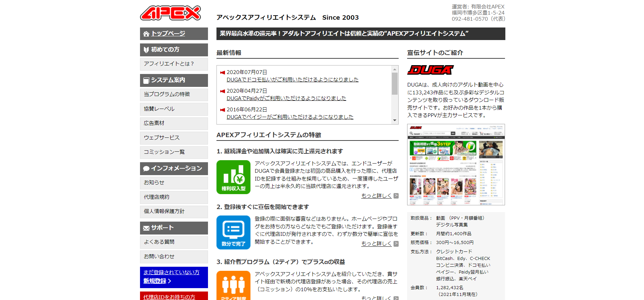The height and width of the screenshot is (300, 644).
Task: Open news link DUGAでドコモ払いがご利用いただけるようになりました
Action: point(293,79)
